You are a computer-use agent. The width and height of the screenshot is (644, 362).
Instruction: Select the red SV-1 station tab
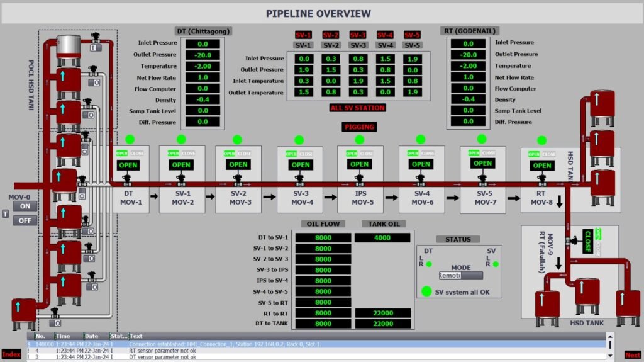click(x=303, y=35)
